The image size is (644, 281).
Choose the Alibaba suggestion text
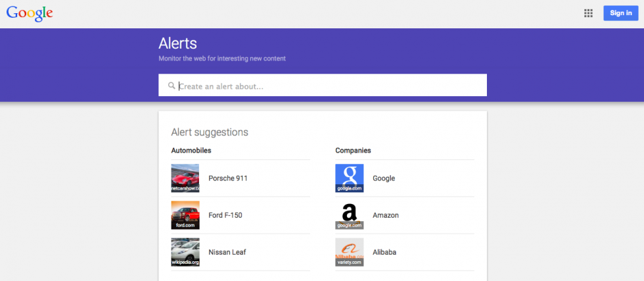pyautogui.click(x=384, y=252)
